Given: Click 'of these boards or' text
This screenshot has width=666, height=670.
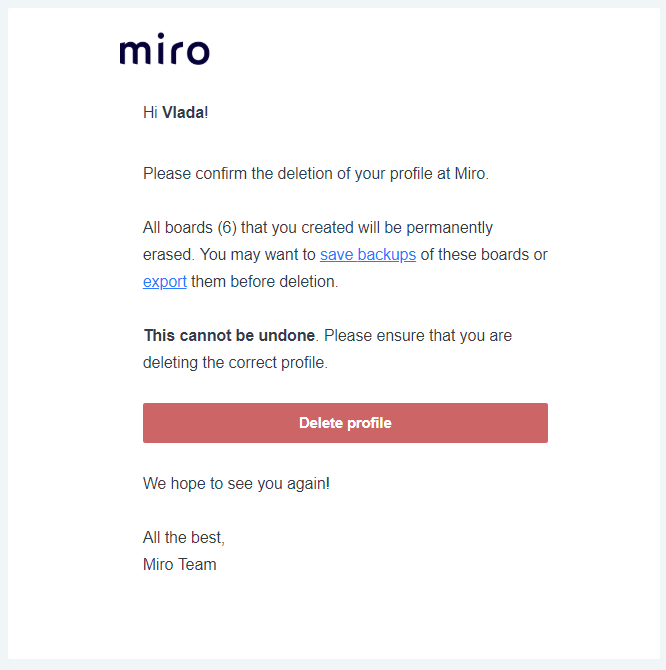Looking at the screenshot, I should (x=484, y=255).
